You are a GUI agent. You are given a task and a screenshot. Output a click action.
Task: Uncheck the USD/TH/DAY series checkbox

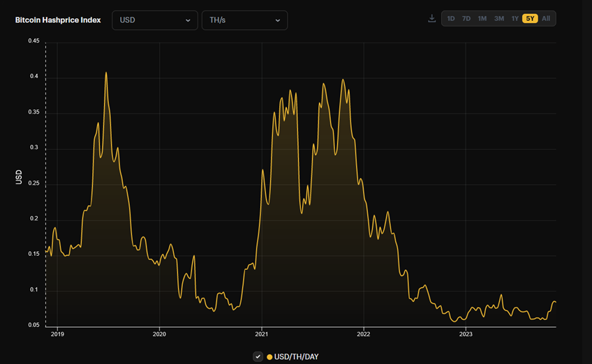coord(258,356)
